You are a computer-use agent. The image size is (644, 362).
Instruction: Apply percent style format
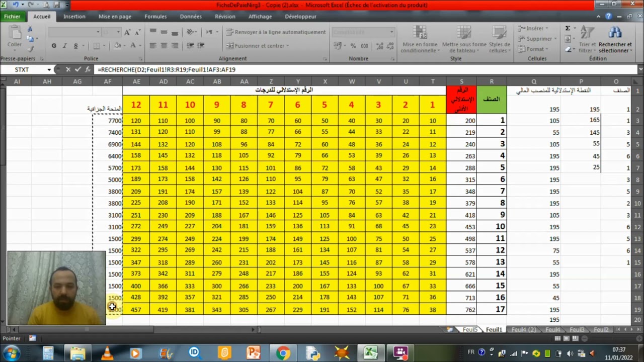click(353, 46)
